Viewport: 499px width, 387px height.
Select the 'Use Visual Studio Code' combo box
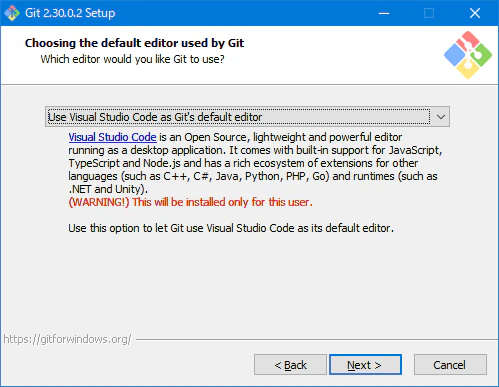point(247,117)
